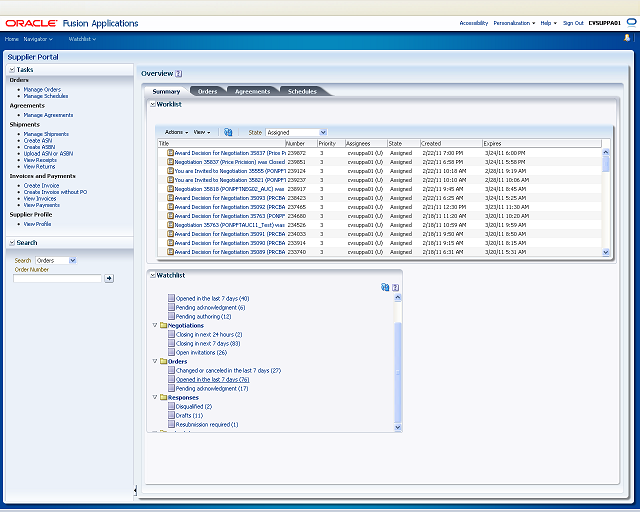
Task: Open View Profile link
Action: click(37, 224)
